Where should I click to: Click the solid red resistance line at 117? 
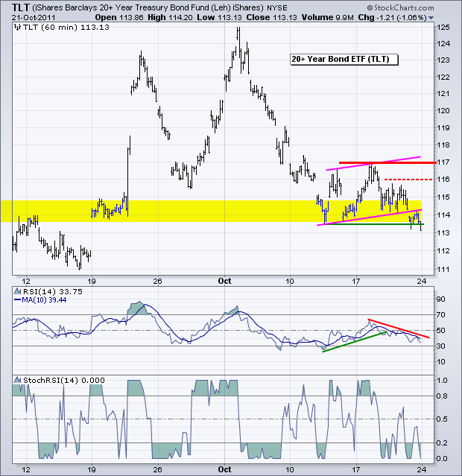tap(387, 163)
